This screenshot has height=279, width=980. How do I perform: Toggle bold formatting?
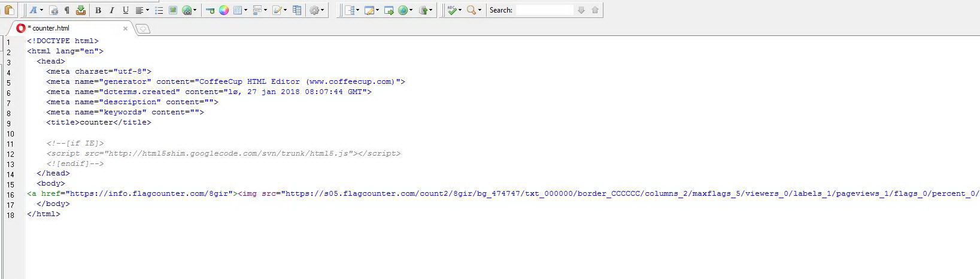(98, 10)
